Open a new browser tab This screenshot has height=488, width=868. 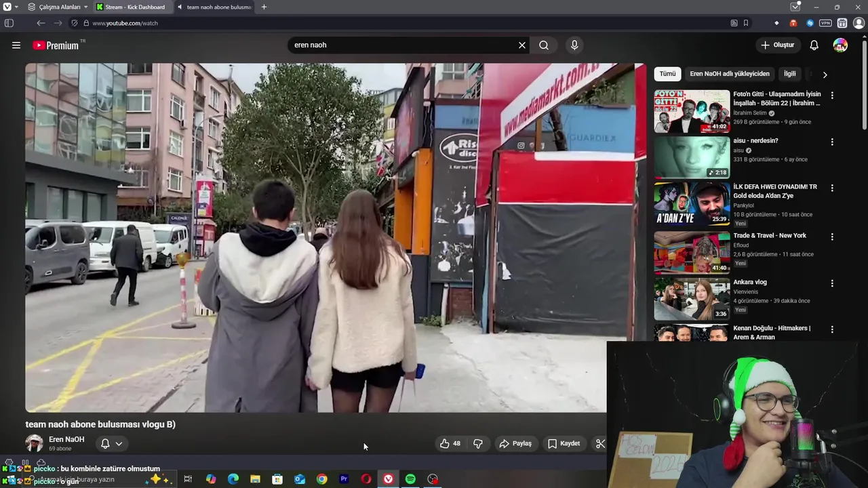pyautogui.click(x=264, y=7)
